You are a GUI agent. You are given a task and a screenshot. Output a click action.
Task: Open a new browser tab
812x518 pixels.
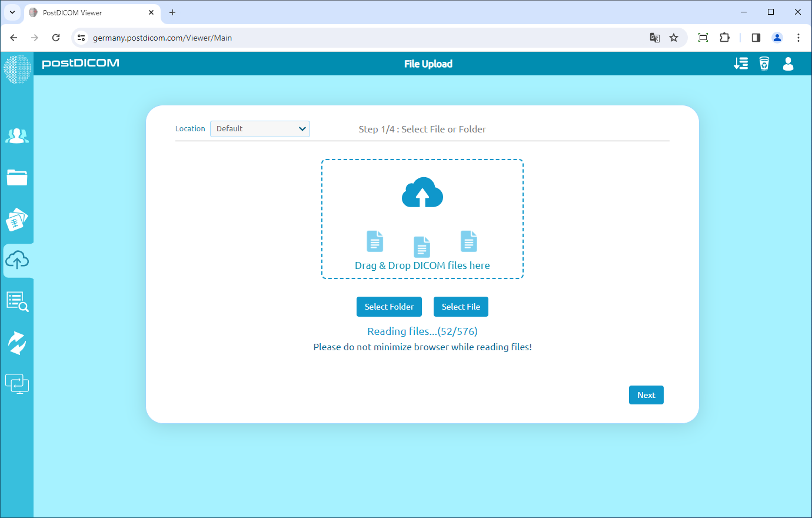[172, 12]
